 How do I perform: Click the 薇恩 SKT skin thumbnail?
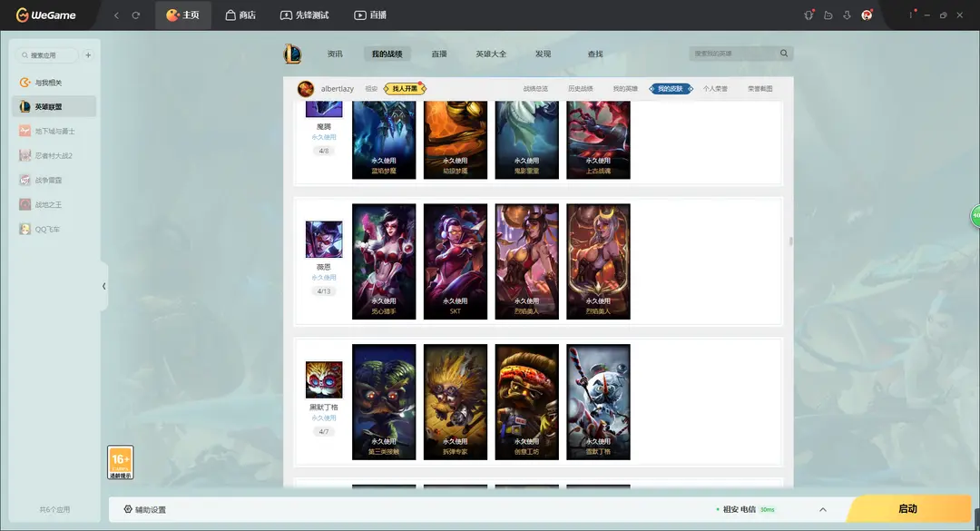tap(456, 261)
